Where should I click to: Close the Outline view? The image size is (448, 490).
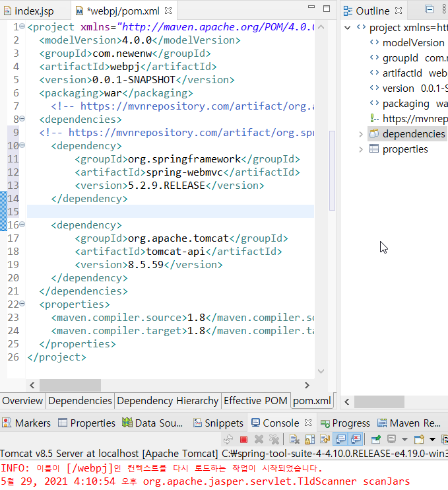pyautogui.click(x=399, y=11)
